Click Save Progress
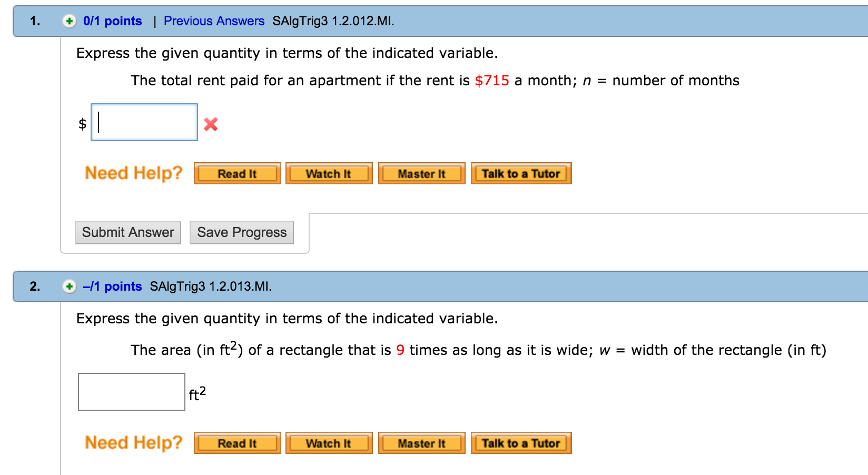868x475 pixels. (x=241, y=232)
